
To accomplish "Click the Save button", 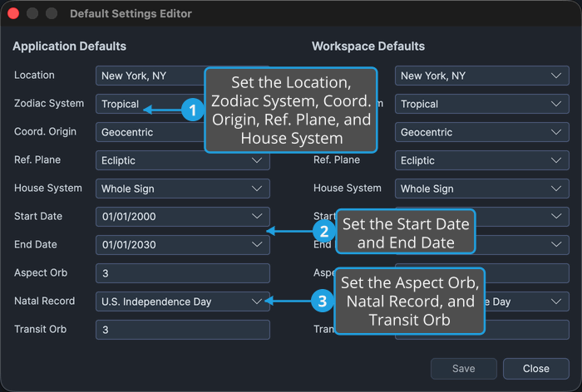I will click(464, 368).
